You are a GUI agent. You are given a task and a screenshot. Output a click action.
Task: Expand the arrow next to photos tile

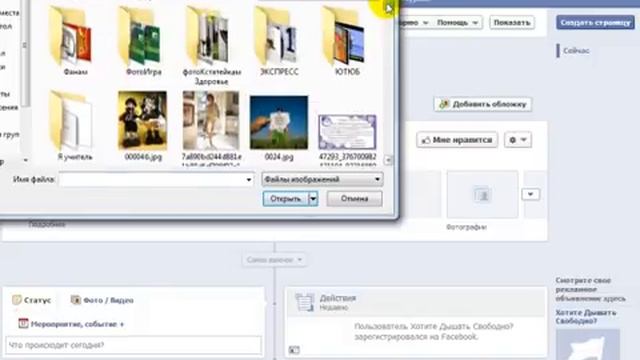coord(530,194)
